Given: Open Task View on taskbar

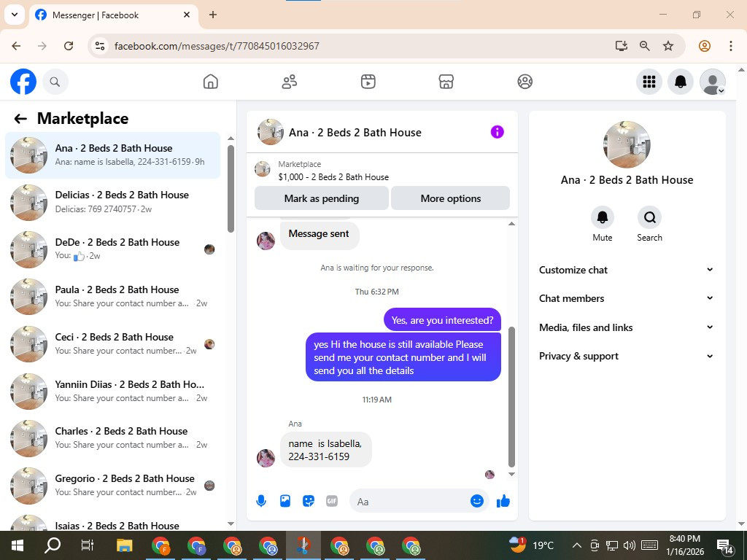Looking at the screenshot, I should pyautogui.click(x=88, y=545).
